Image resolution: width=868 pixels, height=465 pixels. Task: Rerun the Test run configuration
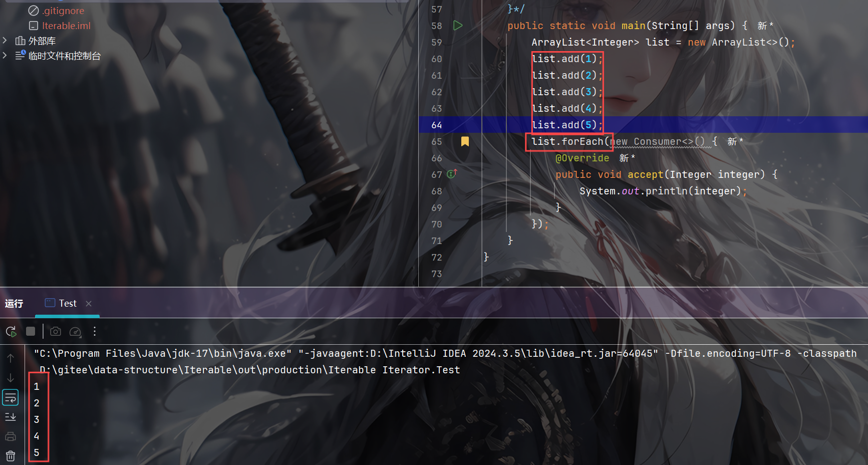click(x=11, y=331)
